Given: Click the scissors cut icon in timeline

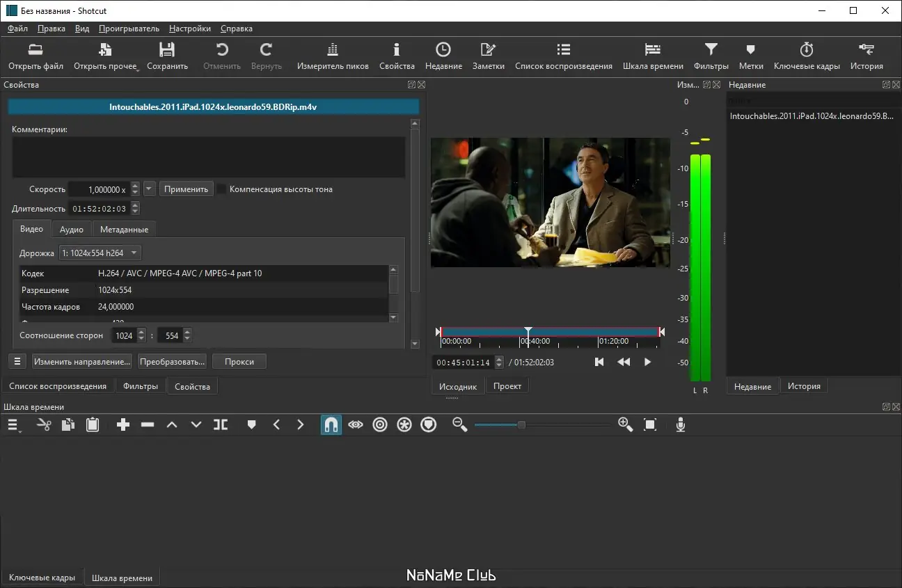Looking at the screenshot, I should pos(44,424).
